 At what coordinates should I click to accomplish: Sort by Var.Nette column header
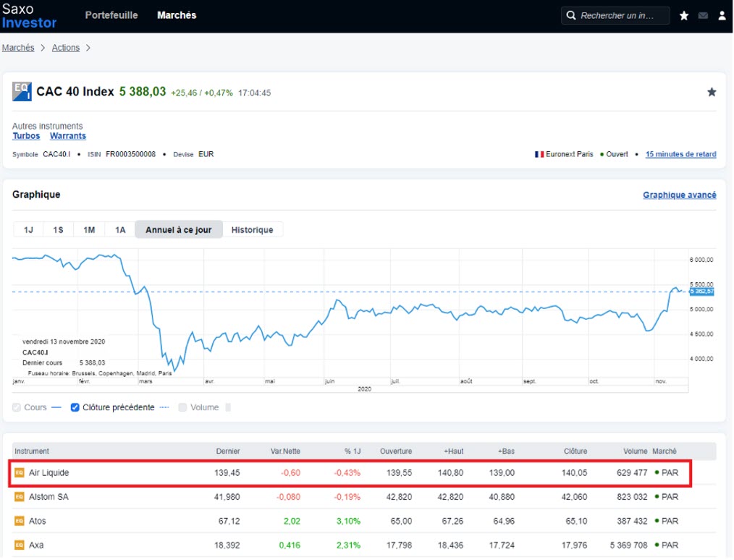point(285,451)
